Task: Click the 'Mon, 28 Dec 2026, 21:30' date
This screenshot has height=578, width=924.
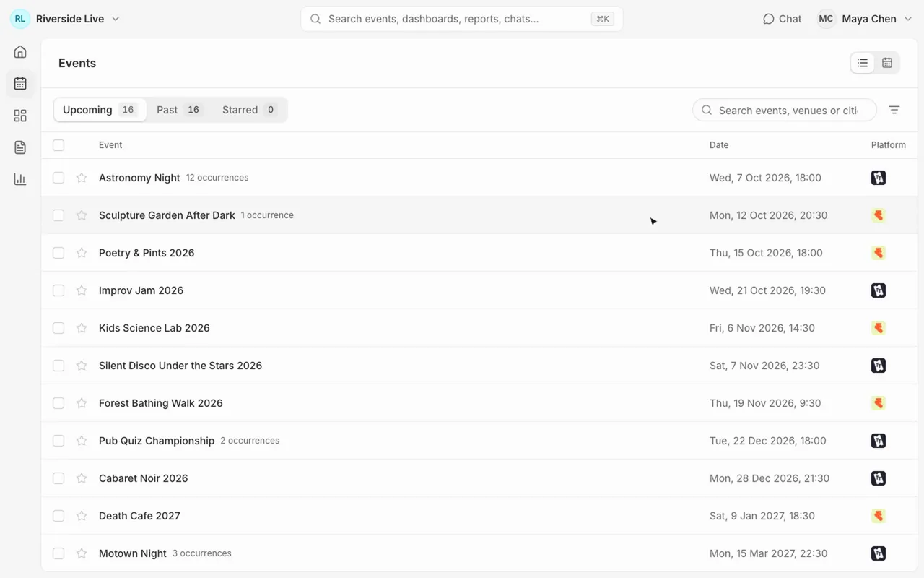Action: coord(770,478)
